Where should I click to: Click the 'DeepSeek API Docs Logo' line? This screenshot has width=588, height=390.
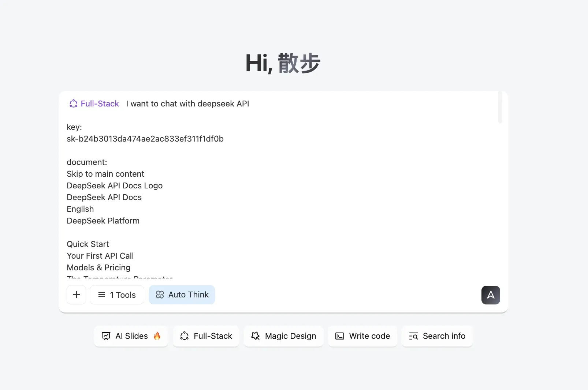tap(115, 186)
